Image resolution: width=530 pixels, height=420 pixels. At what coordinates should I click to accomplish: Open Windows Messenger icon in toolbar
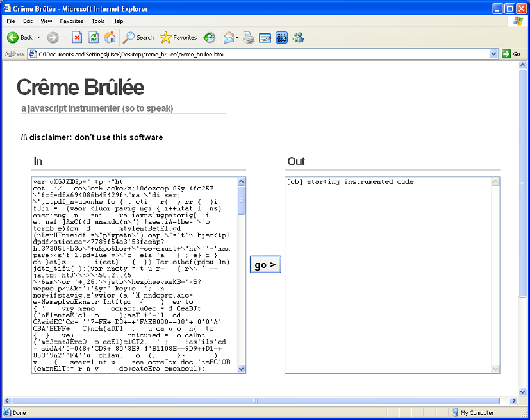[x=298, y=37]
